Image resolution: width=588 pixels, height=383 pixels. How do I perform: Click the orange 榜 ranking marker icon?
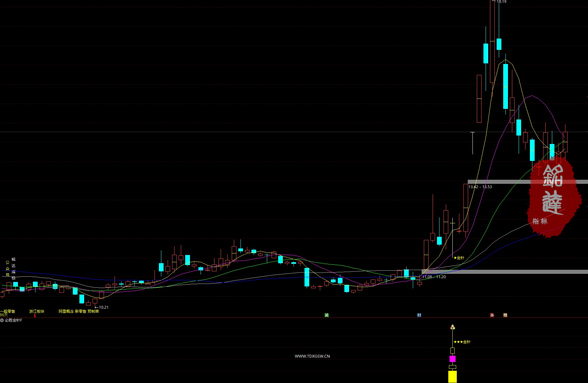[505, 315]
